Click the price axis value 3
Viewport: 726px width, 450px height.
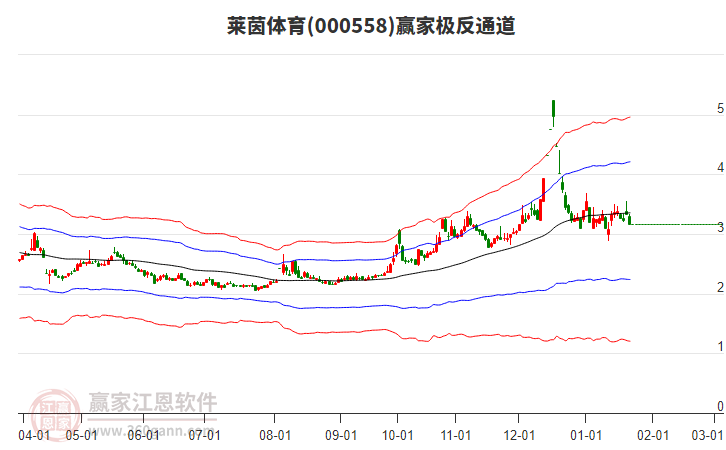point(720,227)
